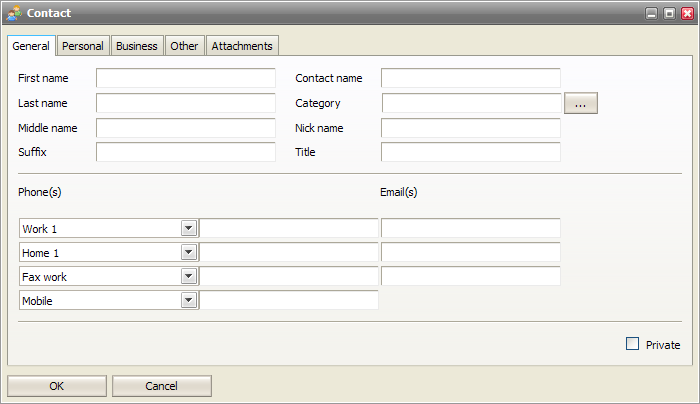Expand the Fax work phone type dropdown

188,276
